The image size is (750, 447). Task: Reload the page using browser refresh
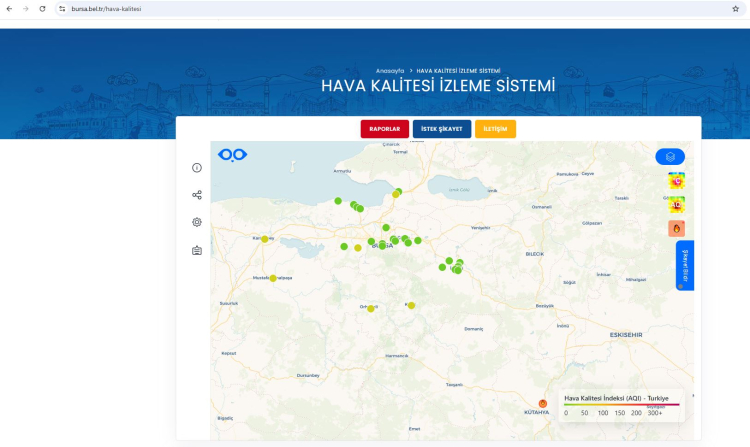coord(42,8)
